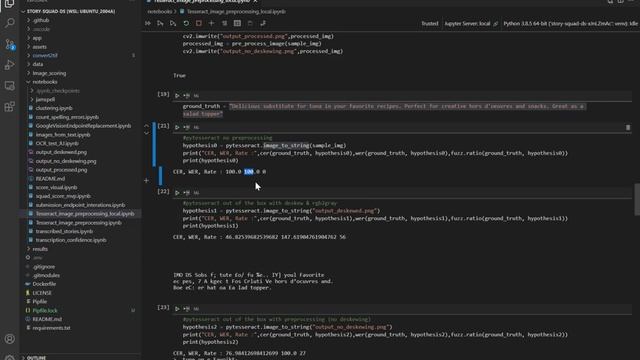Click Run by Line icon in cell 21
640x360 pixels.
[x=187, y=127]
